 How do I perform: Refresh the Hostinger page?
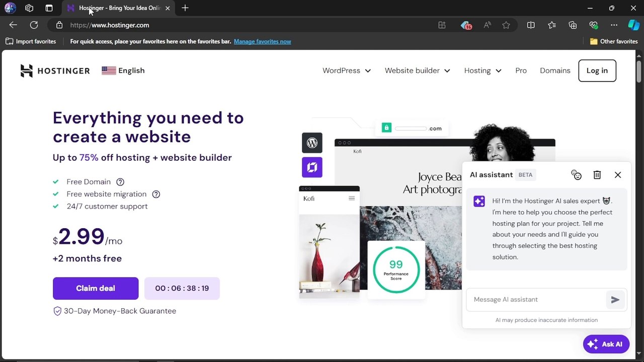coord(34,25)
